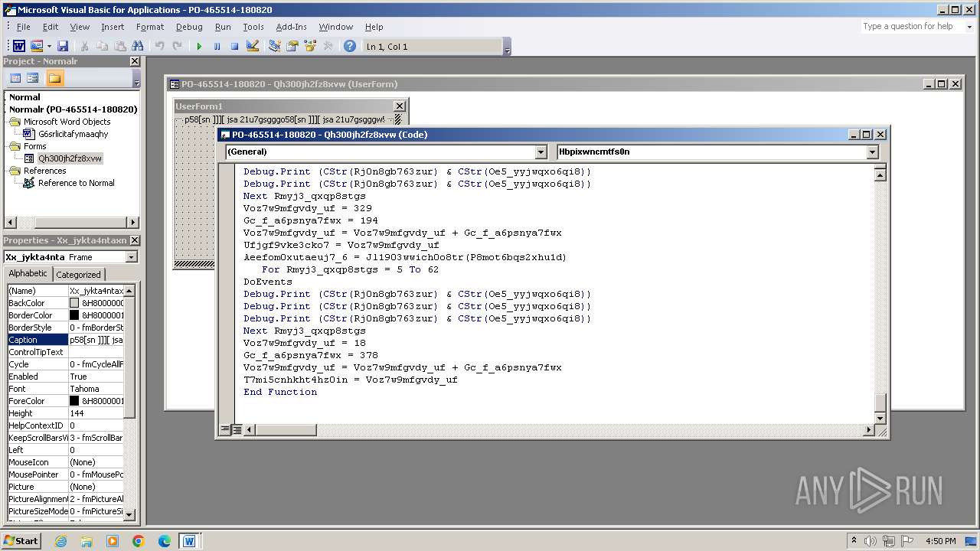Open the Object Browser toolbar icon

[x=310, y=47]
